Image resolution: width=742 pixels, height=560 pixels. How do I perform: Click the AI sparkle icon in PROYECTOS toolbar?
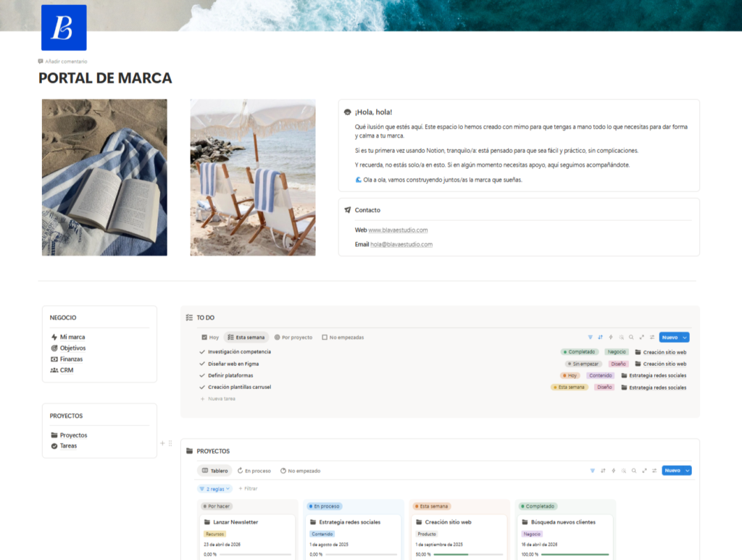point(624,471)
